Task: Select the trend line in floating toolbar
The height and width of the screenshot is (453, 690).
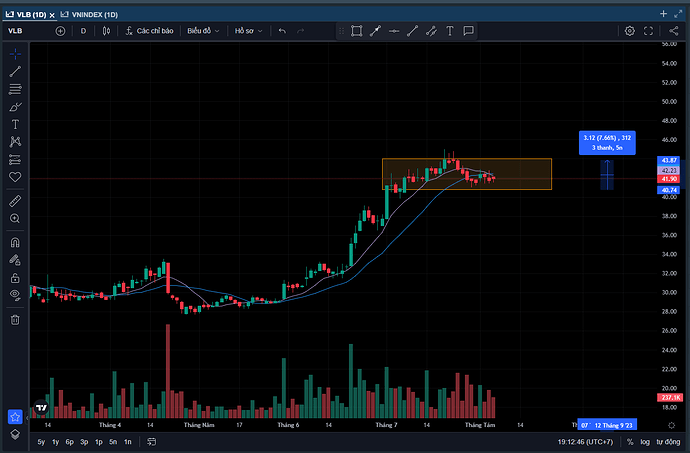Action: 413,31
